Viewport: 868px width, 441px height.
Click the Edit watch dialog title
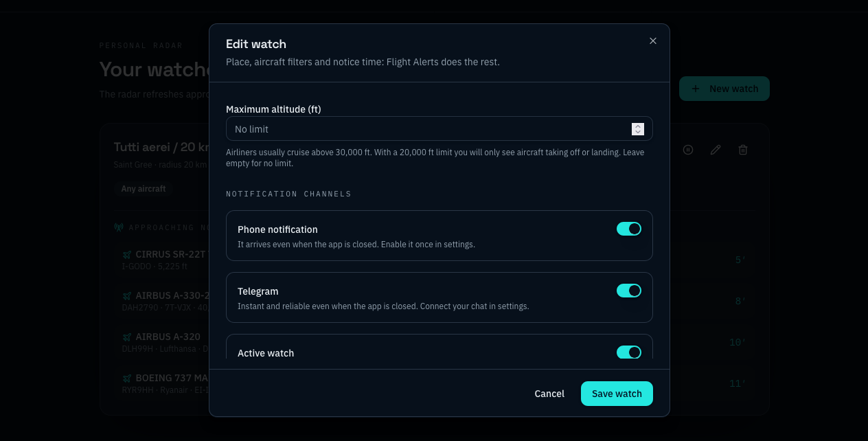(256, 44)
